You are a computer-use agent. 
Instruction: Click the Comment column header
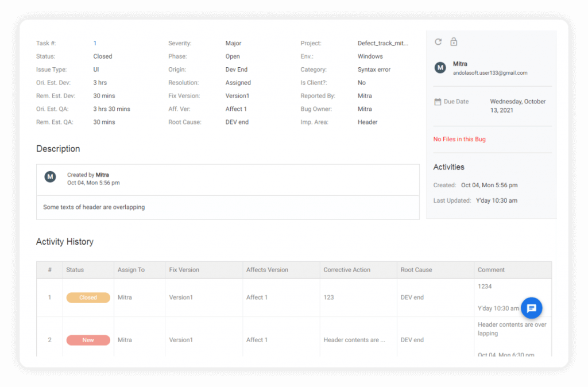point(492,270)
